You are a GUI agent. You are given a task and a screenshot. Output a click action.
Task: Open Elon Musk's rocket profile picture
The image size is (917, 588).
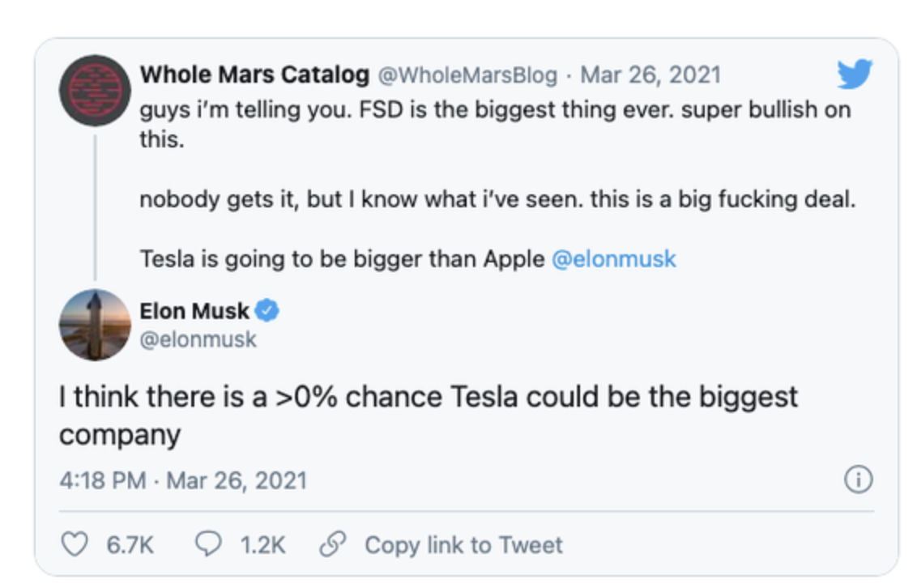95,325
